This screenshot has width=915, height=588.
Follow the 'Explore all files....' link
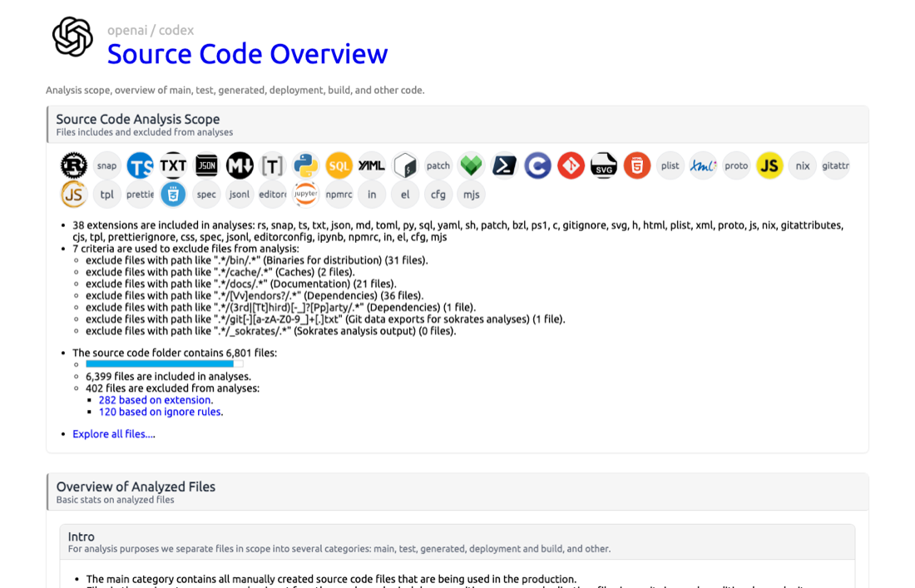click(x=114, y=434)
